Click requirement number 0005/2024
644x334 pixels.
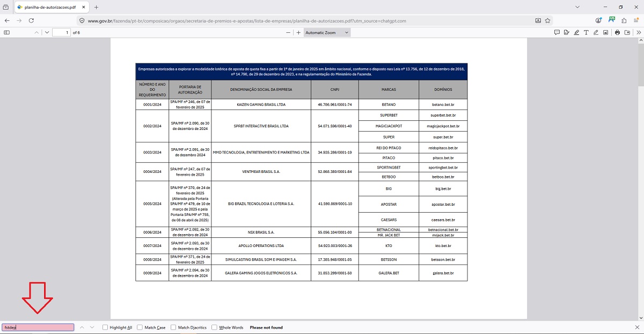pos(152,204)
